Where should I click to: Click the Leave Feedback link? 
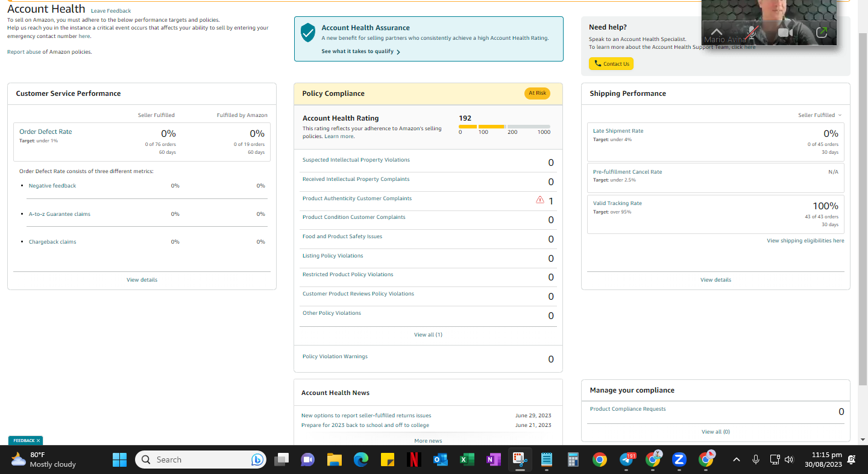111,11
